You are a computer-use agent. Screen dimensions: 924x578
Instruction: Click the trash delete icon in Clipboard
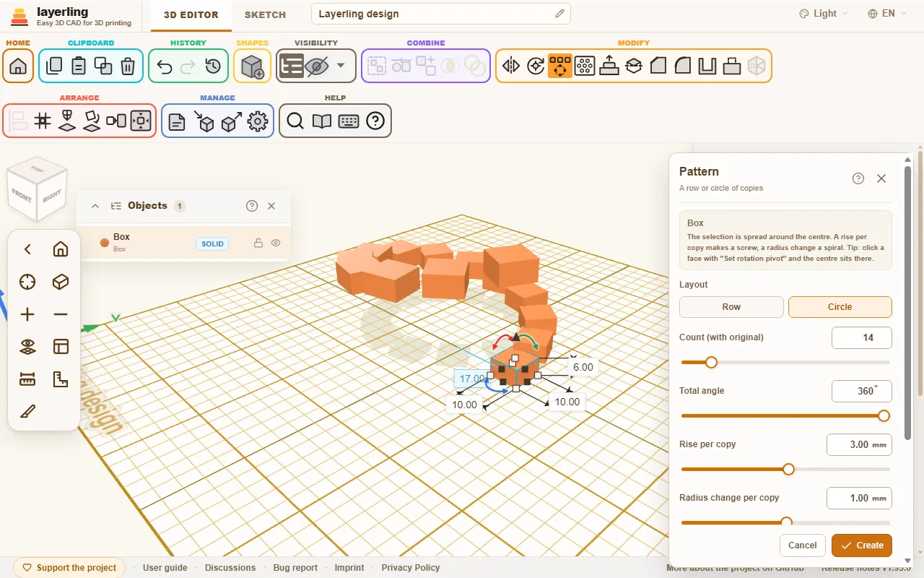click(128, 66)
